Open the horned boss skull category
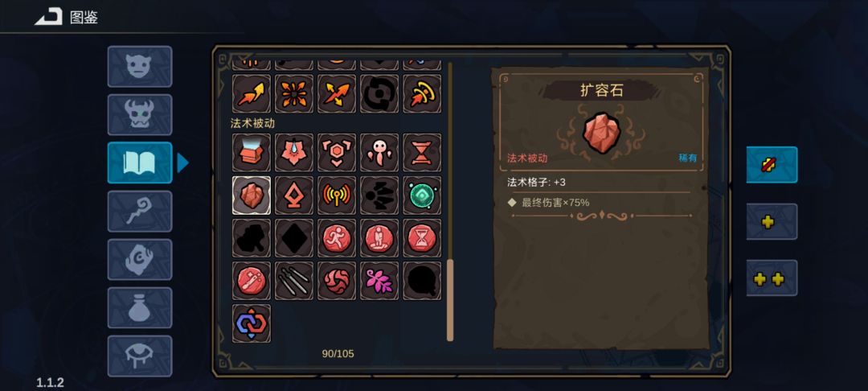 pyautogui.click(x=140, y=114)
